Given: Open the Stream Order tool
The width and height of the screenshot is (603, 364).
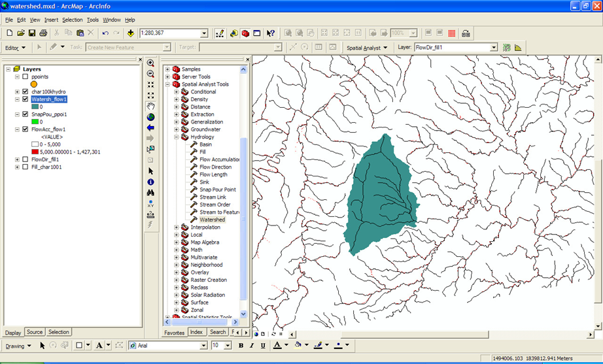Looking at the screenshot, I should click(x=215, y=205).
